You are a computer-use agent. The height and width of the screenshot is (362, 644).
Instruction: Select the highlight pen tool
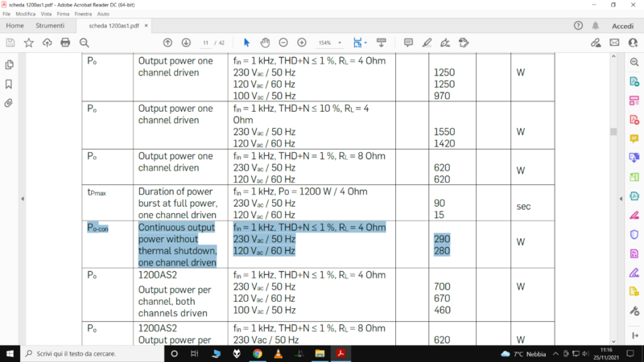427,43
